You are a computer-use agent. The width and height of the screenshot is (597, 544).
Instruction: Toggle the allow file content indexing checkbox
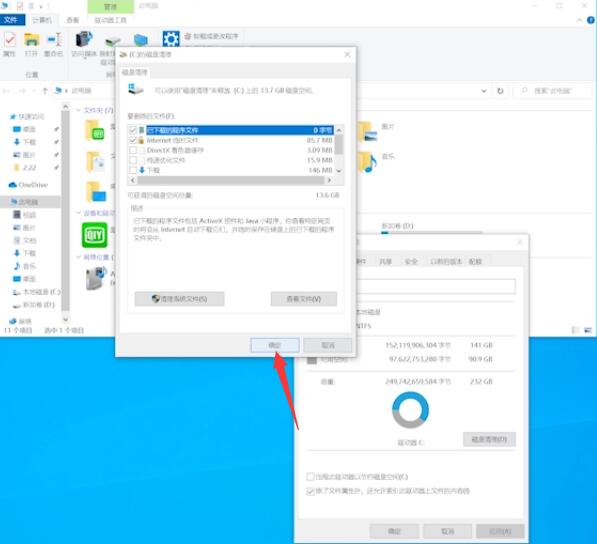click(x=310, y=491)
